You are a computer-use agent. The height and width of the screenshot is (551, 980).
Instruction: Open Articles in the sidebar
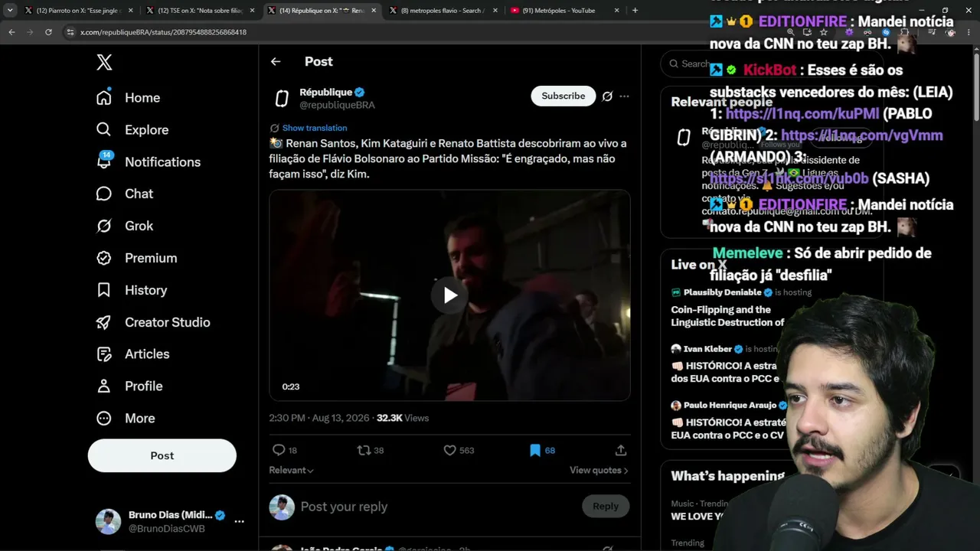[132, 354]
